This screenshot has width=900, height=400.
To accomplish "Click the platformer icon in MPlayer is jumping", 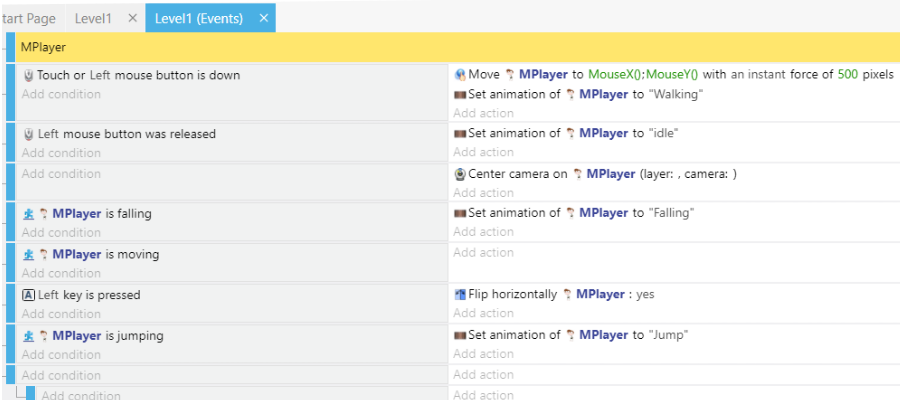I will (28, 336).
